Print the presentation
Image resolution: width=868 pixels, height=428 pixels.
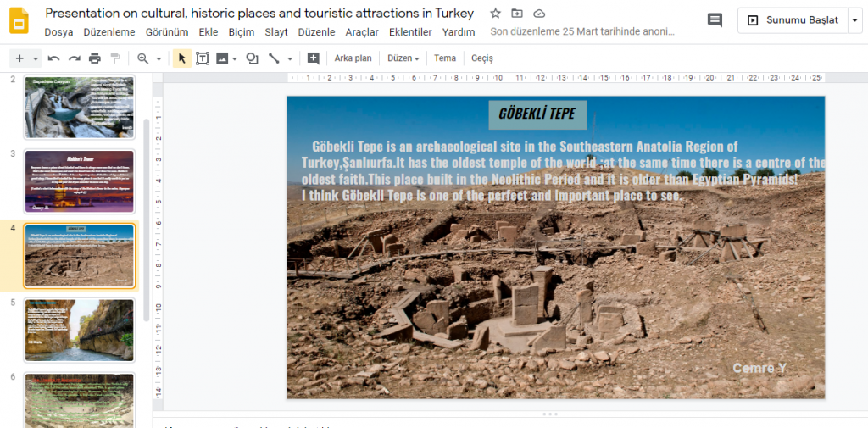[95, 58]
